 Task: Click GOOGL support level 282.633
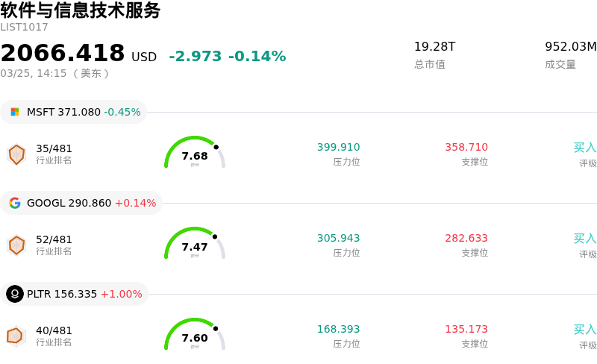466,239
